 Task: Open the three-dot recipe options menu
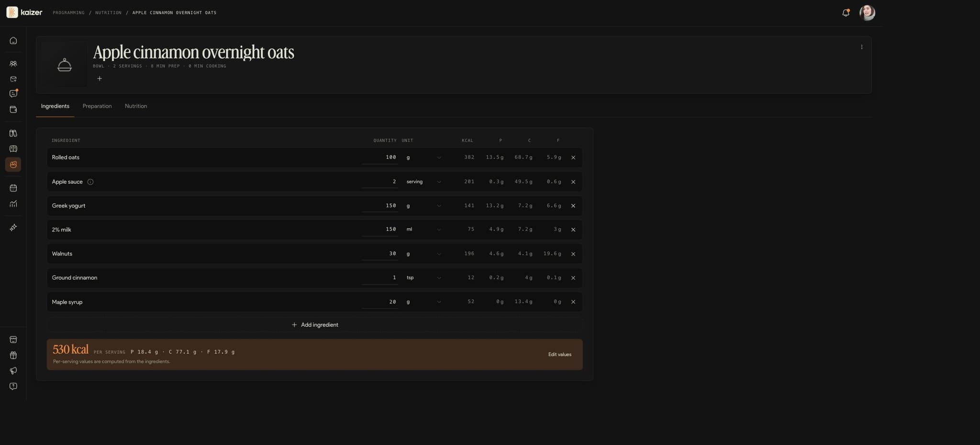pos(862,47)
